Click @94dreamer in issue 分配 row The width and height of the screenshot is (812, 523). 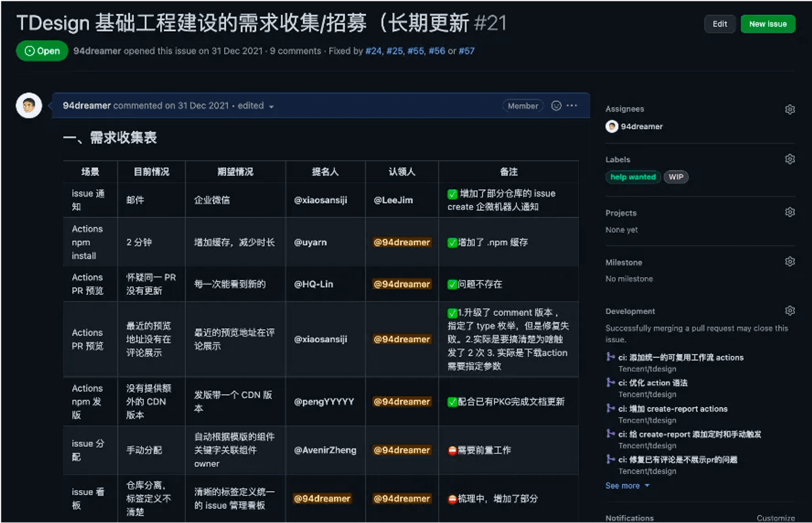[x=402, y=450]
